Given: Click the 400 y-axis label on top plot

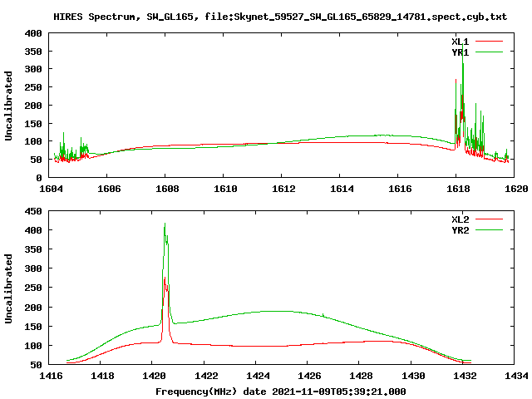Looking at the screenshot, I should click(33, 33).
